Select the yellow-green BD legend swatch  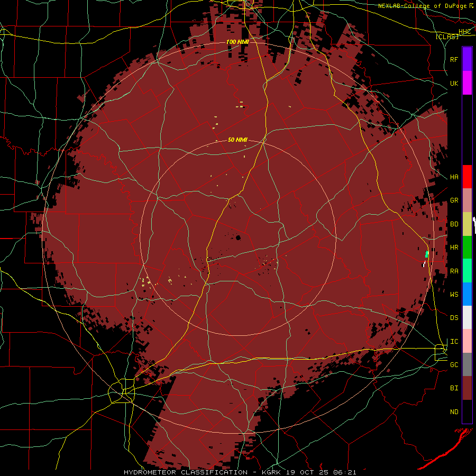tap(467, 224)
